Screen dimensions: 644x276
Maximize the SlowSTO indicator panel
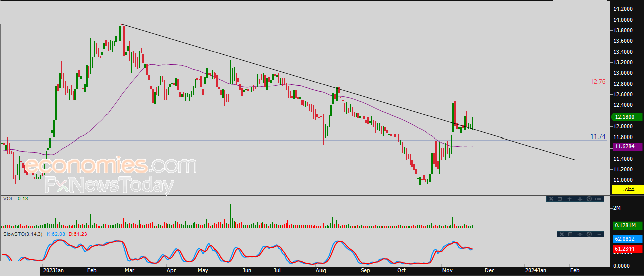click(x=570, y=234)
